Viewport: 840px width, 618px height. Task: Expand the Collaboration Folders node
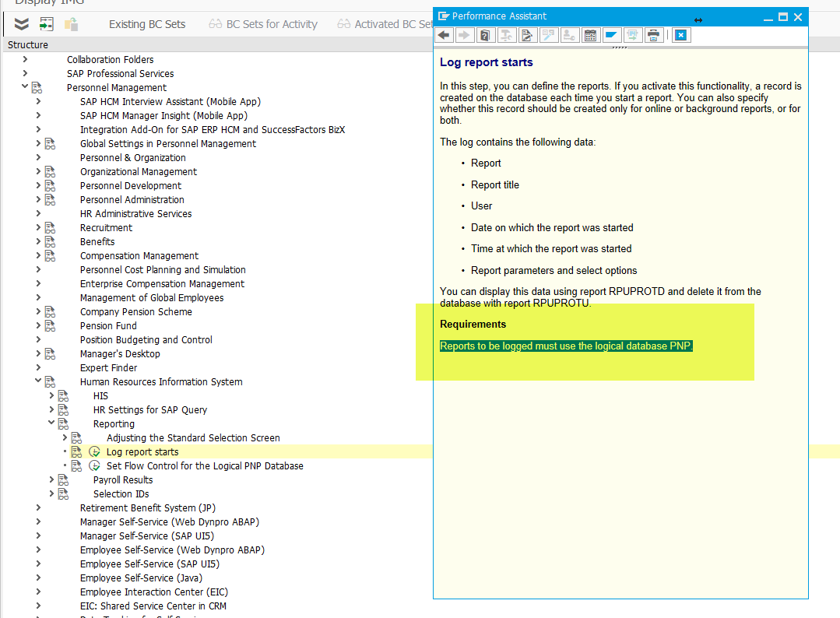tap(25, 59)
